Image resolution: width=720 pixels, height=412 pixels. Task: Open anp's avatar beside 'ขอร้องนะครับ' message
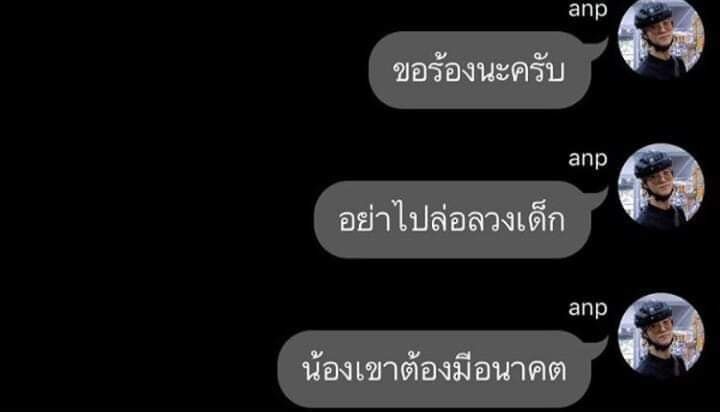tap(661, 37)
